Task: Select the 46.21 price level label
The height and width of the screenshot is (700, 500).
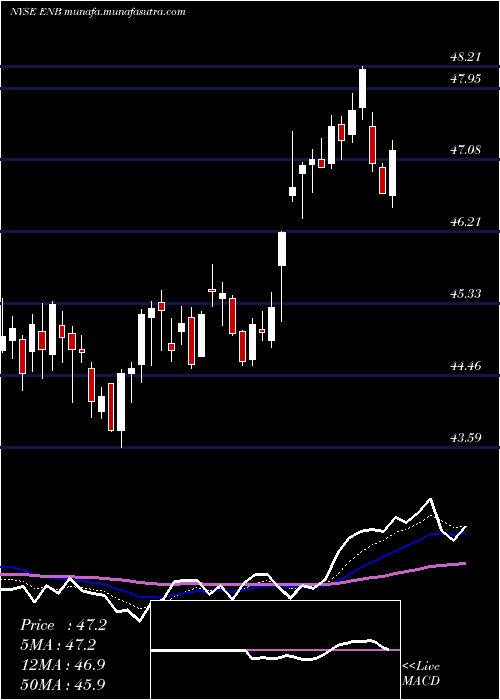Action: (466, 221)
